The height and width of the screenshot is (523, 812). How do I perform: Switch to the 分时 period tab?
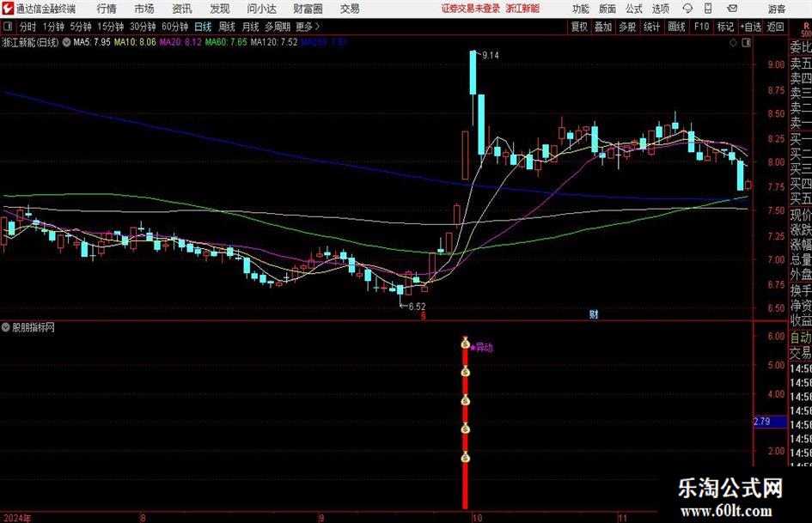point(28,27)
